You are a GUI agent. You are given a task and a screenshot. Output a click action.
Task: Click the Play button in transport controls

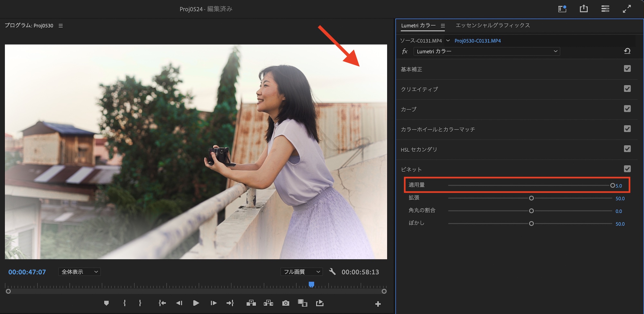pyautogui.click(x=196, y=303)
